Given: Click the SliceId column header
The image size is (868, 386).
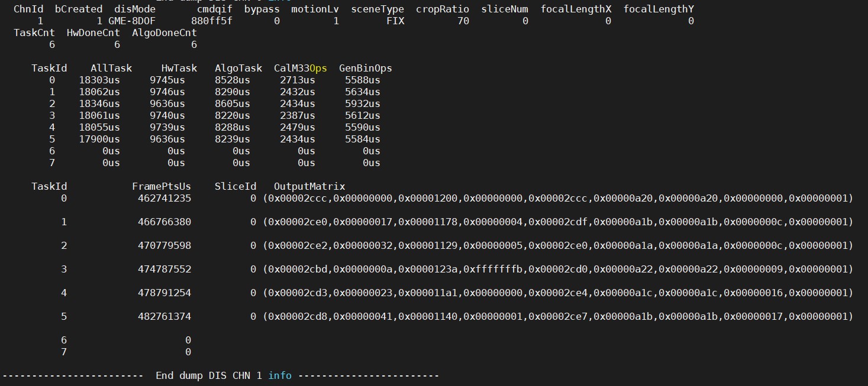Looking at the screenshot, I should (x=235, y=186).
